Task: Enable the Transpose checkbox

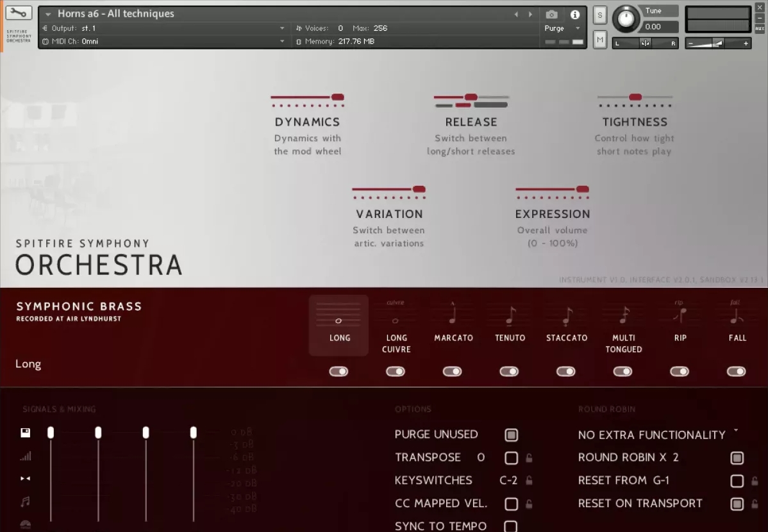Action: [511, 458]
